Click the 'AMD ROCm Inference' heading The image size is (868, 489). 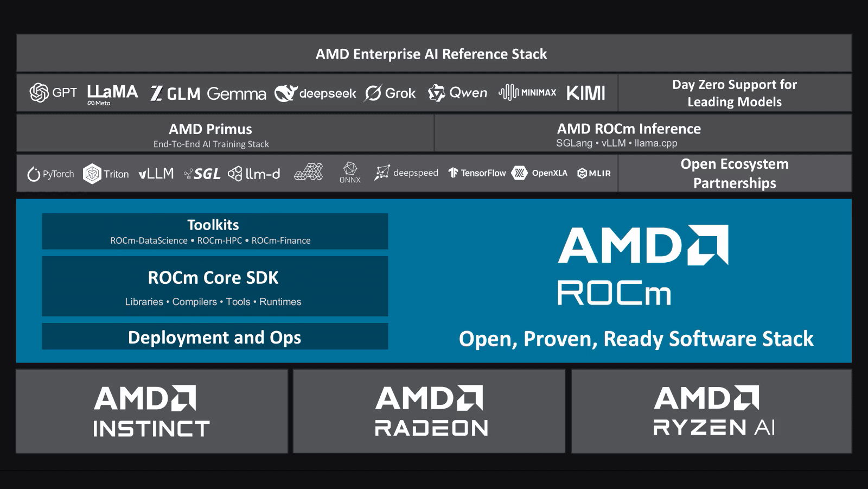point(629,129)
